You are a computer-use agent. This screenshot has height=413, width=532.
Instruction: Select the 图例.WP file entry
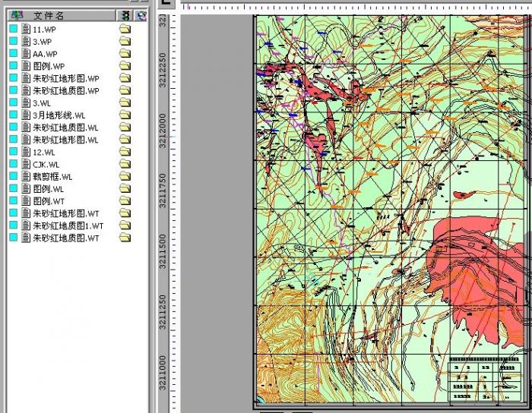pyautogui.click(x=49, y=66)
